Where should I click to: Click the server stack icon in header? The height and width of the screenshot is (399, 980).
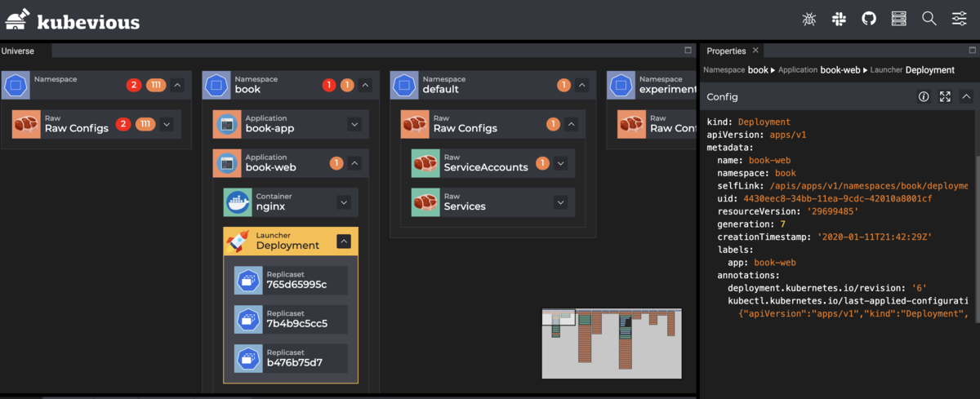[899, 18]
